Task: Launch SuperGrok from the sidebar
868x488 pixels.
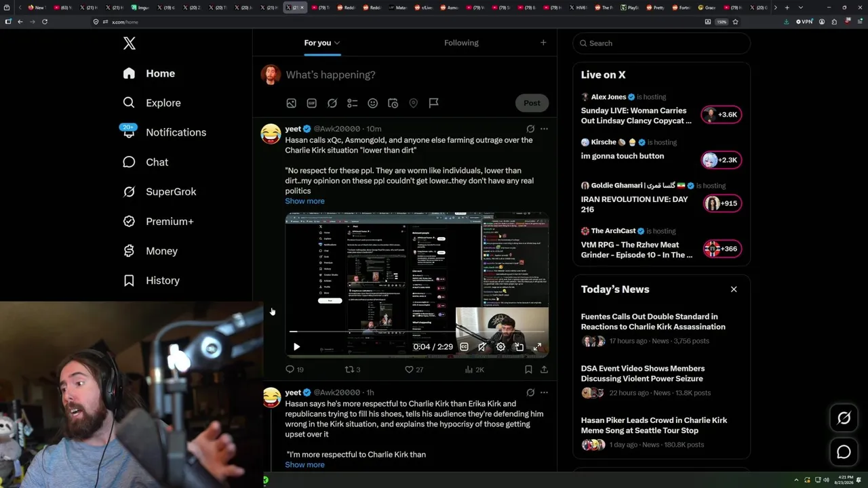Action: [159, 192]
